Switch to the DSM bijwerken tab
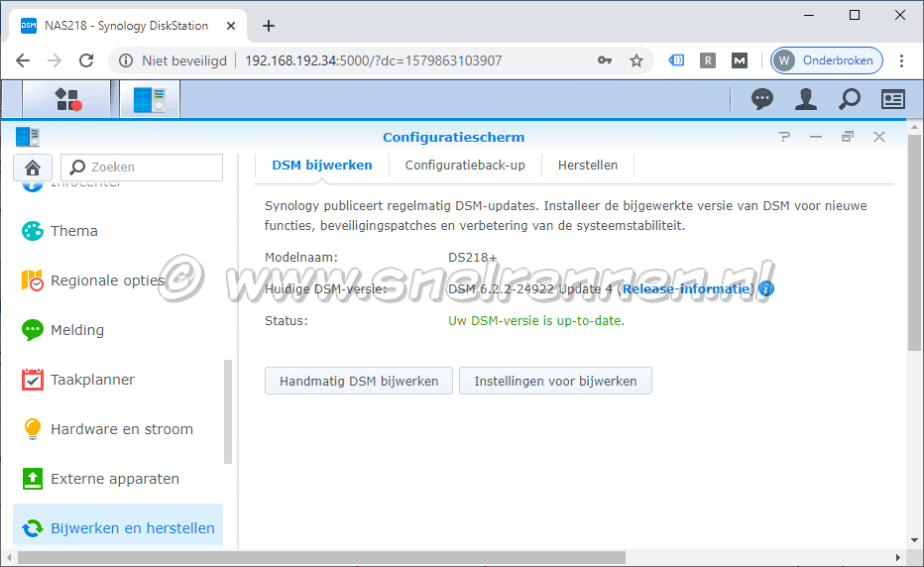The height and width of the screenshot is (567, 924). tap(322, 166)
